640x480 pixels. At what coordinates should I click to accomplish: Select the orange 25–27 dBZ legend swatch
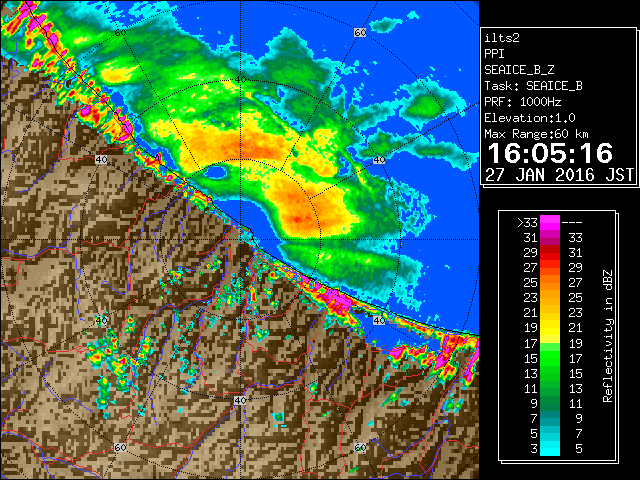550,283
